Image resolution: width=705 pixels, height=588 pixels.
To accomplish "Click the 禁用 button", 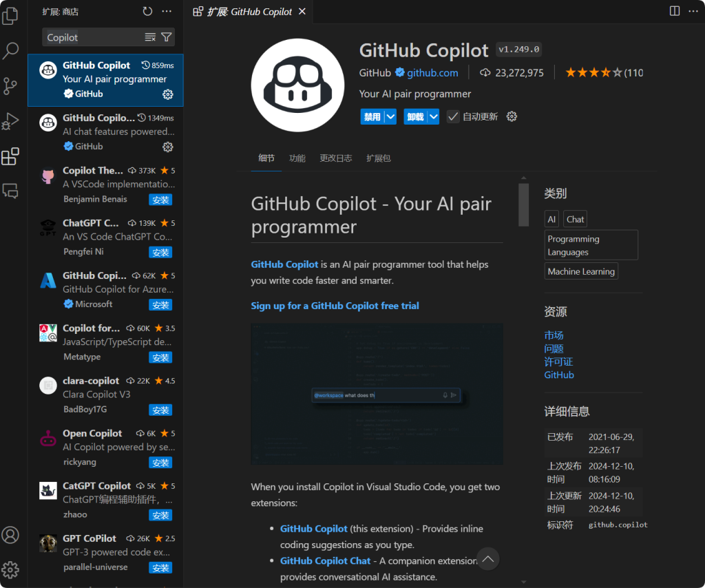I will [372, 117].
